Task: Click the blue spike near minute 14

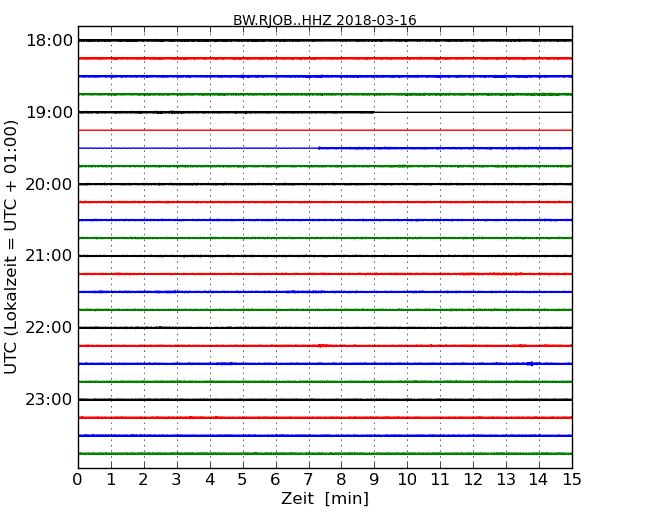Action: click(531, 364)
